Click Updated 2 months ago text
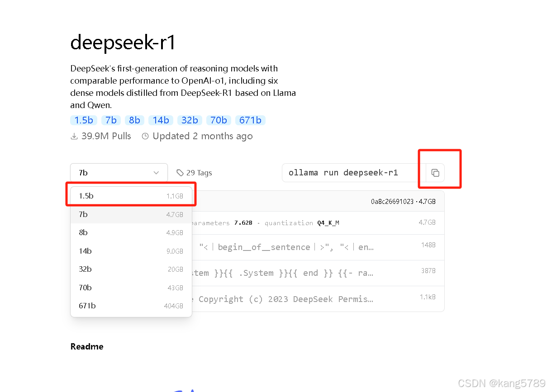The image size is (547, 392). point(203,136)
